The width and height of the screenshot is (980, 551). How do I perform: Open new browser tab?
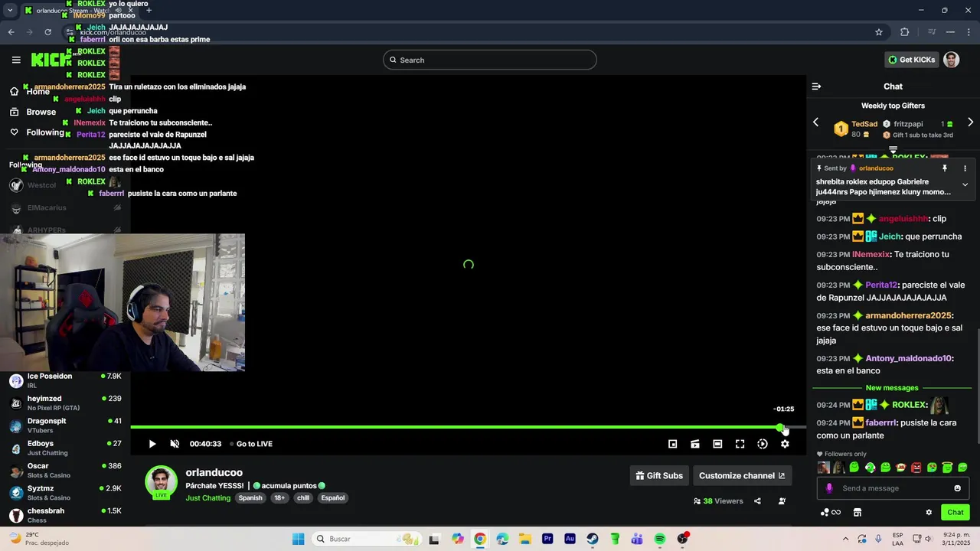[149, 11]
